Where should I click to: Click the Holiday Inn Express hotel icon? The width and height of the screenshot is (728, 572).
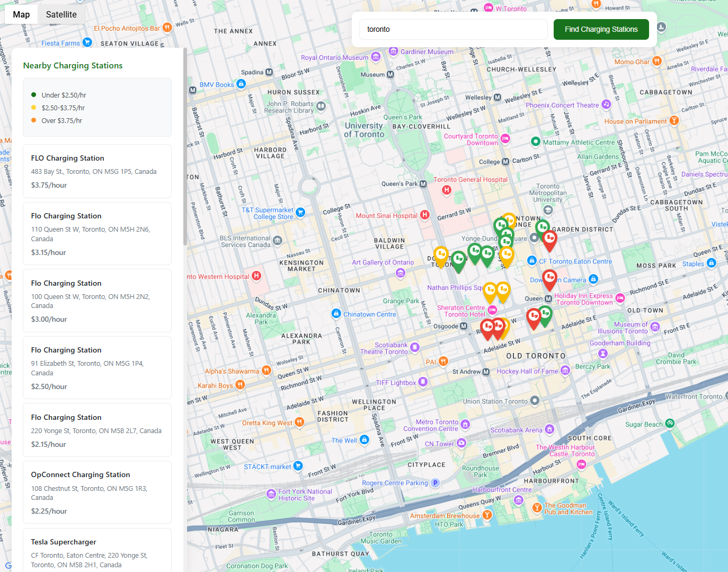620,298
